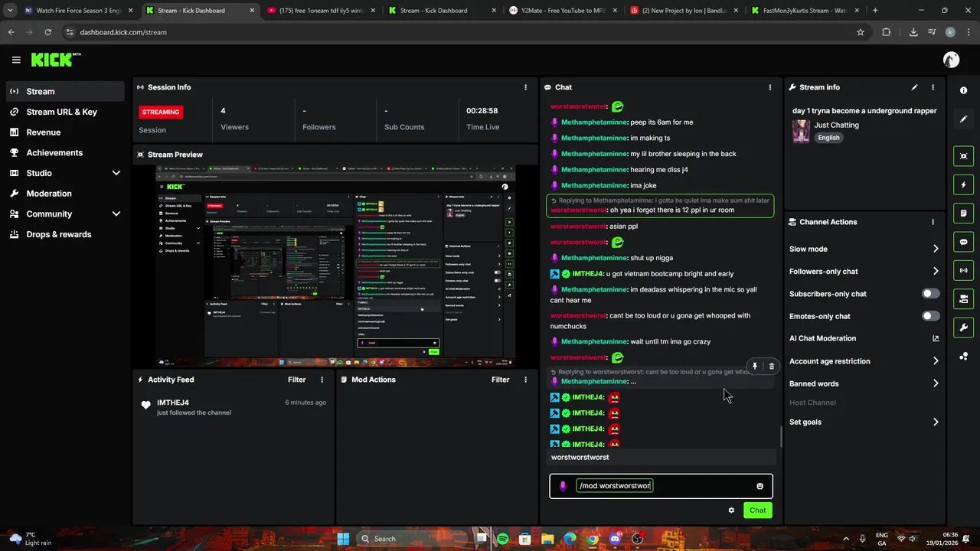
Task: Pin the hovered chat message
Action: click(754, 367)
